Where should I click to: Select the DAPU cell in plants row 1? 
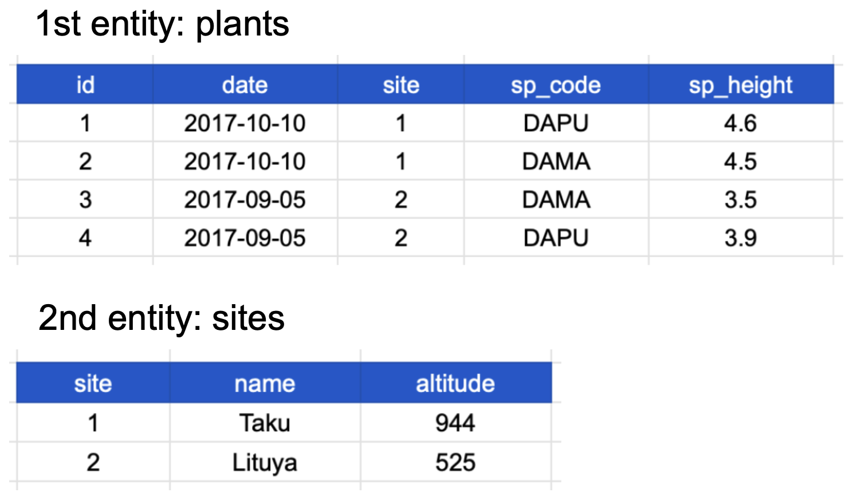point(556,123)
